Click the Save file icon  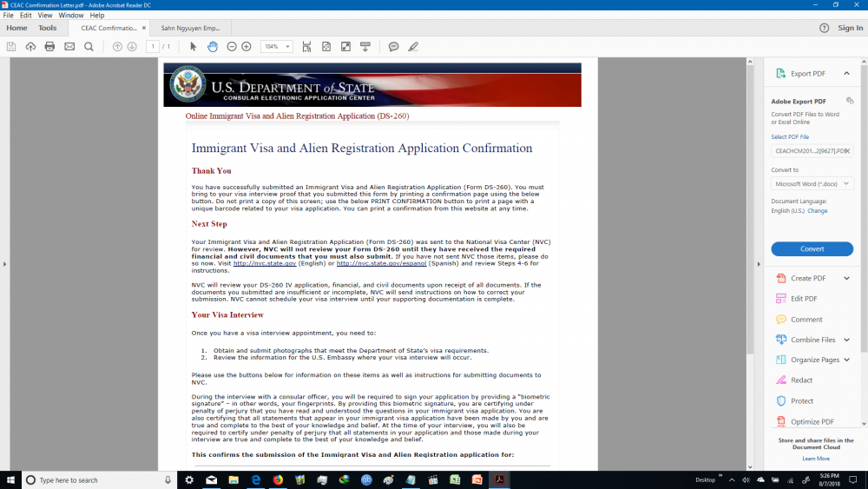11,47
